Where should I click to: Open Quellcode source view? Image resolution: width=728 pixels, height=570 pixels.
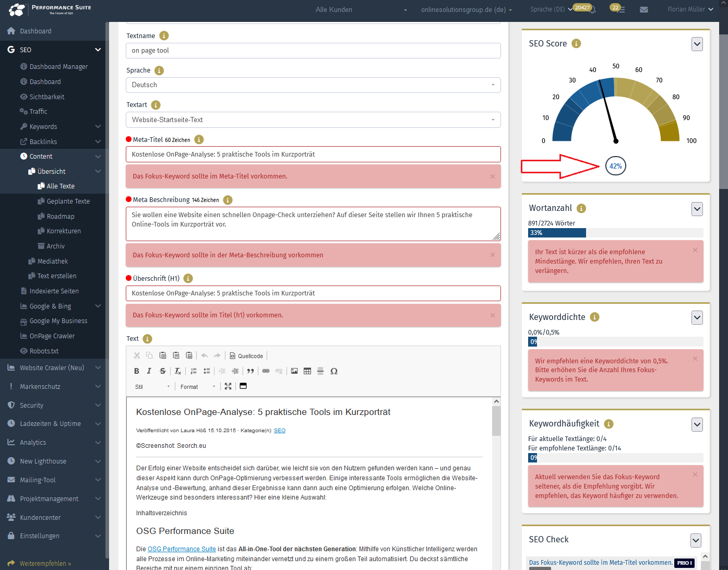coord(246,356)
